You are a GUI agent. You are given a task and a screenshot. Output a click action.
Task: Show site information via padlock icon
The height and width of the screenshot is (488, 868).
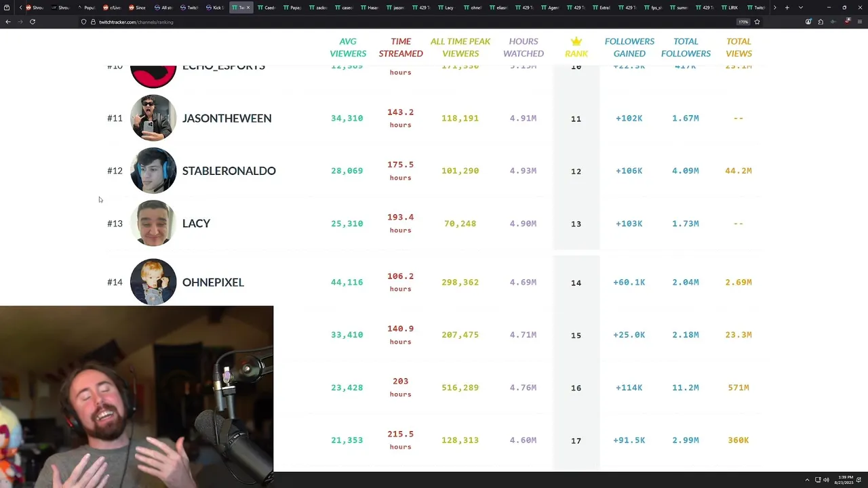point(93,22)
